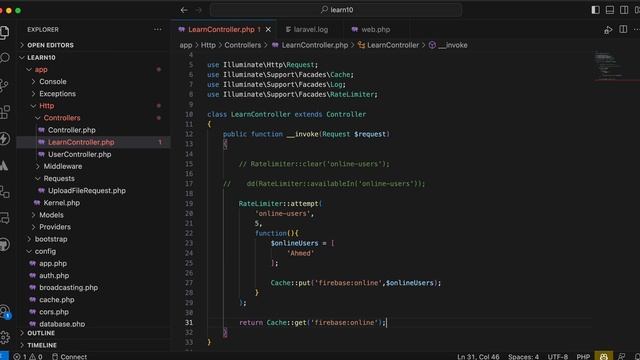Open editor More Actions menu

(636, 29)
